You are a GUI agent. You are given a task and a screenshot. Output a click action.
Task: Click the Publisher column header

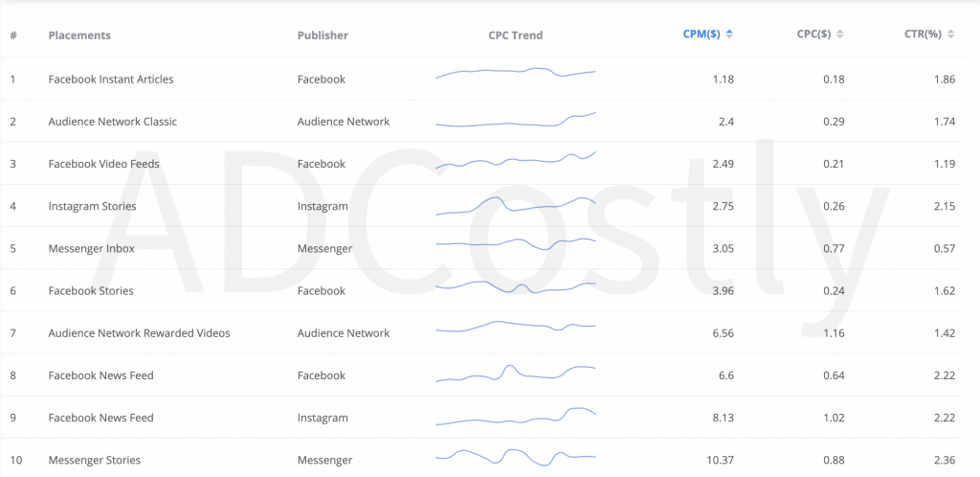click(x=323, y=35)
